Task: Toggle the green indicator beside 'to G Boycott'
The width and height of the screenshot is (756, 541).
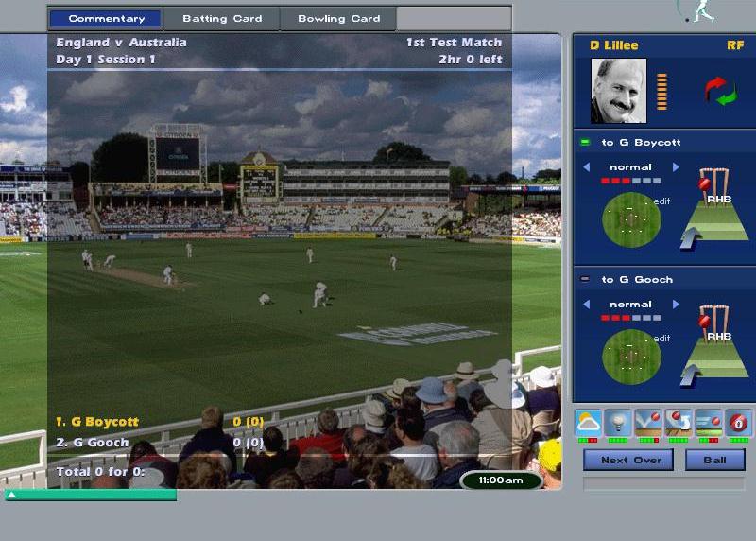Action: point(585,143)
